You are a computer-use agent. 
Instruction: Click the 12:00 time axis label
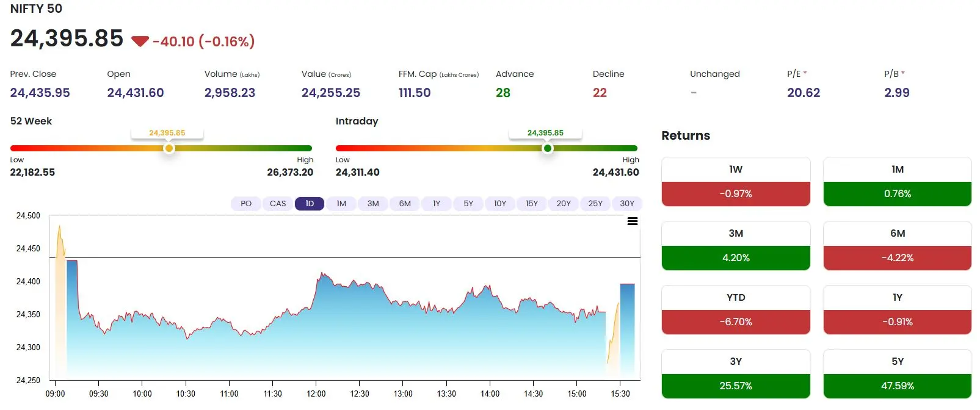point(316,394)
